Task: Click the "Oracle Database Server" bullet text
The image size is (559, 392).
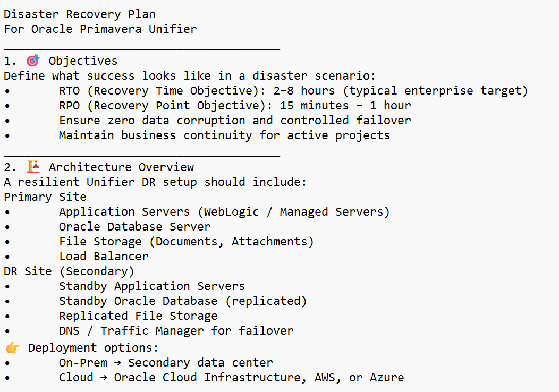Action: [x=135, y=226]
